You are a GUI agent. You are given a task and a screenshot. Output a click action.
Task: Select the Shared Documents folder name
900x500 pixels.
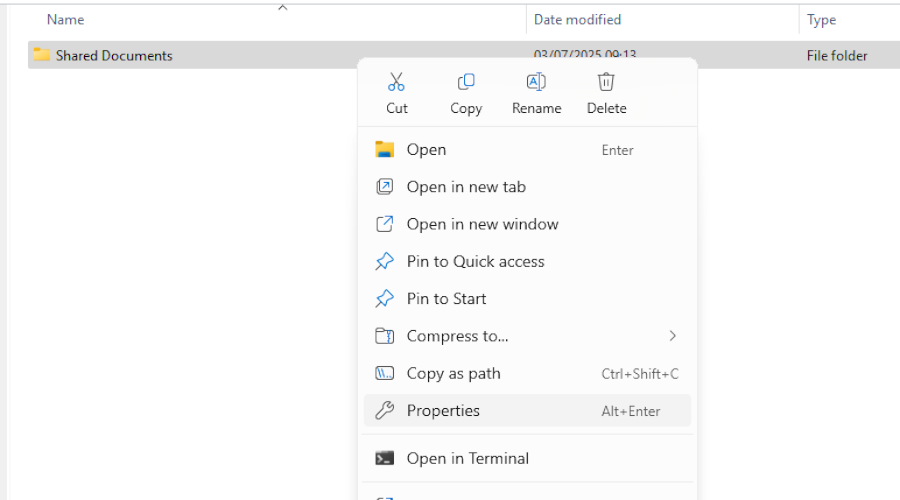[x=114, y=56]
